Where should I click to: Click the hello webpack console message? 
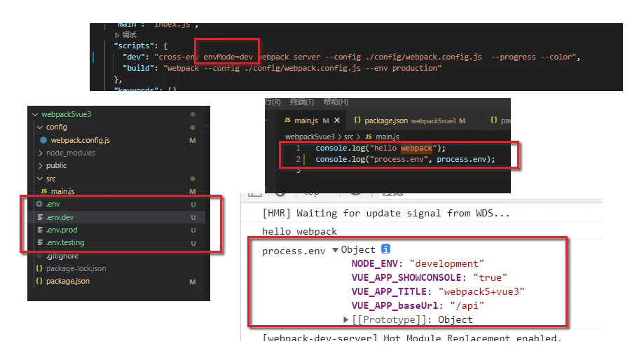pyautogui.click(x=299, y=232)
